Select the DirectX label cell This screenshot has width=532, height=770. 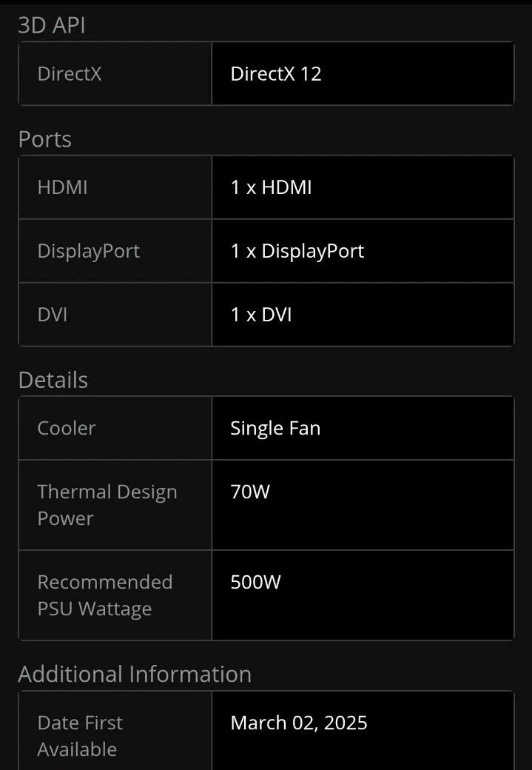70,73
